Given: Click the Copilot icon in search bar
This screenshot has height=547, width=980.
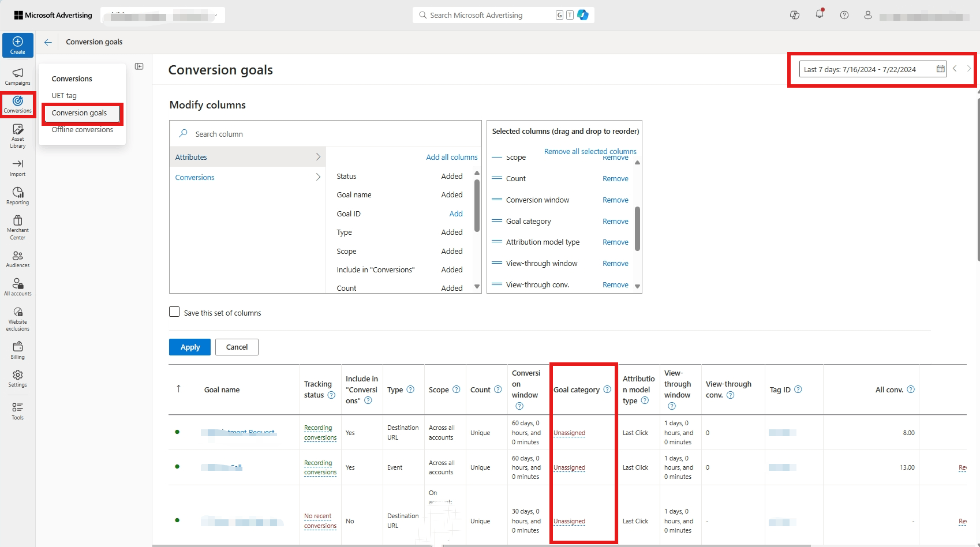Looking at the screenshot, I should tap(583, 15).
